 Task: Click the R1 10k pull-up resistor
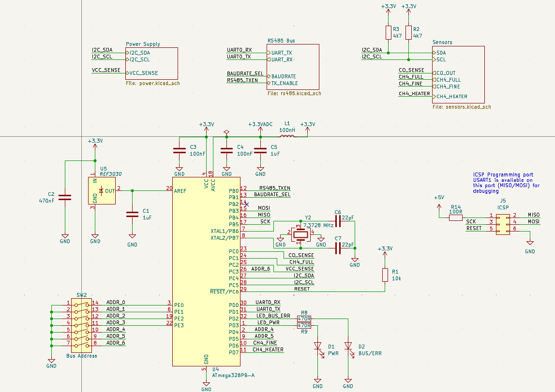(385, 275)
